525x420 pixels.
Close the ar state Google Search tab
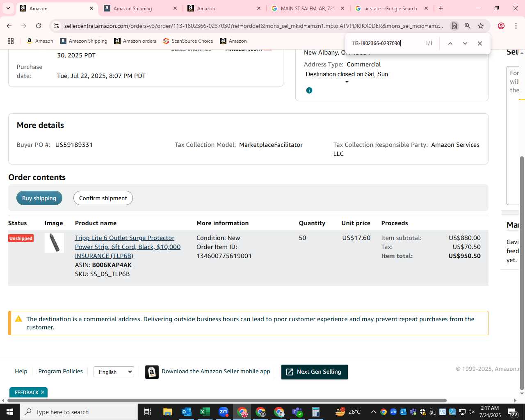pyautogui.click(x=426, y=8)
